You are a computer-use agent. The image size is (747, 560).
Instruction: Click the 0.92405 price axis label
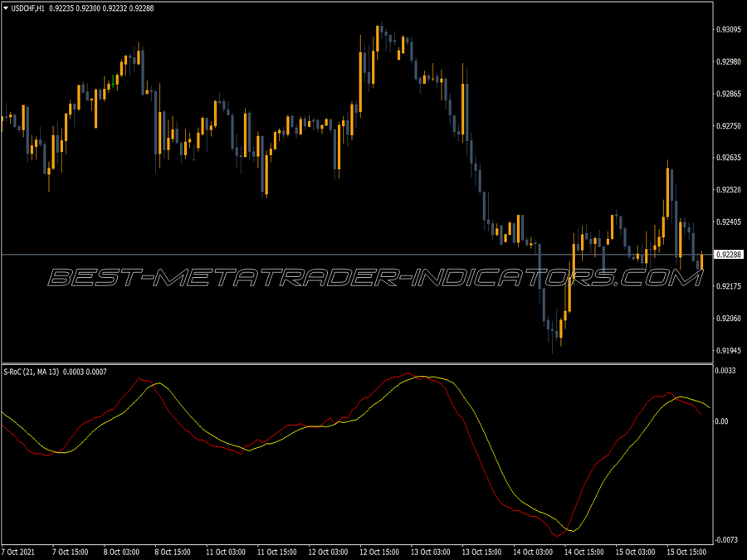[729, 222]
